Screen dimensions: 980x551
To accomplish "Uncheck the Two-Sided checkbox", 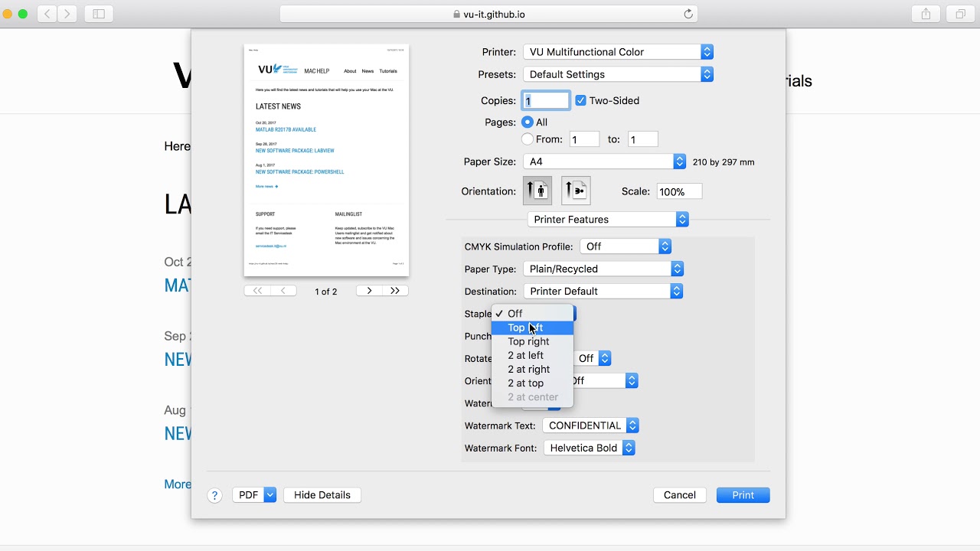I will [x=580, y=100].
